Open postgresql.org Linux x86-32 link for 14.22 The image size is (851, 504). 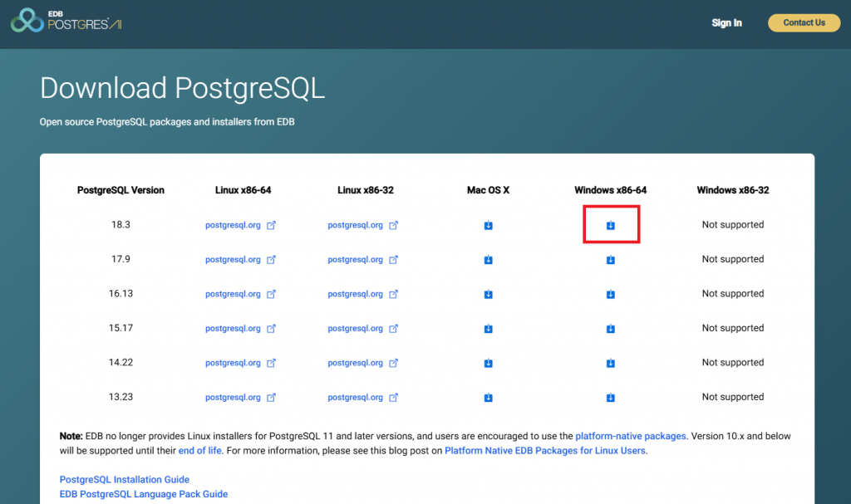[x=363, y=363]
